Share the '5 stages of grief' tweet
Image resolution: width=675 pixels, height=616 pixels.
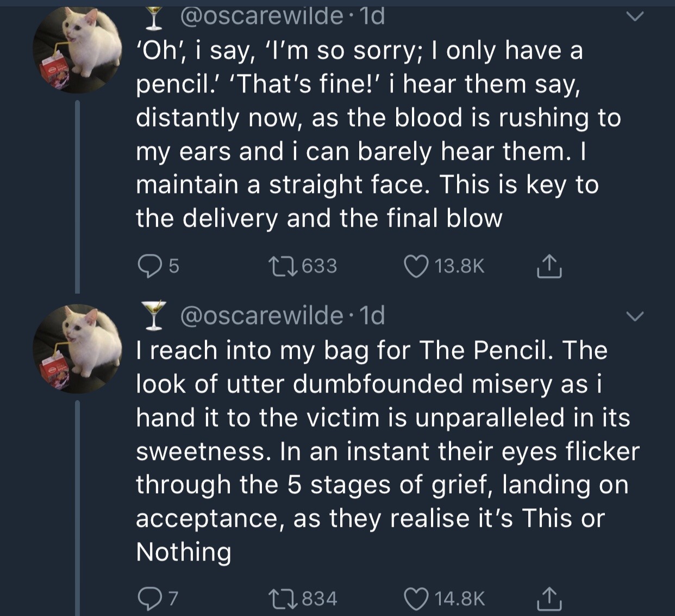(549, 599)
